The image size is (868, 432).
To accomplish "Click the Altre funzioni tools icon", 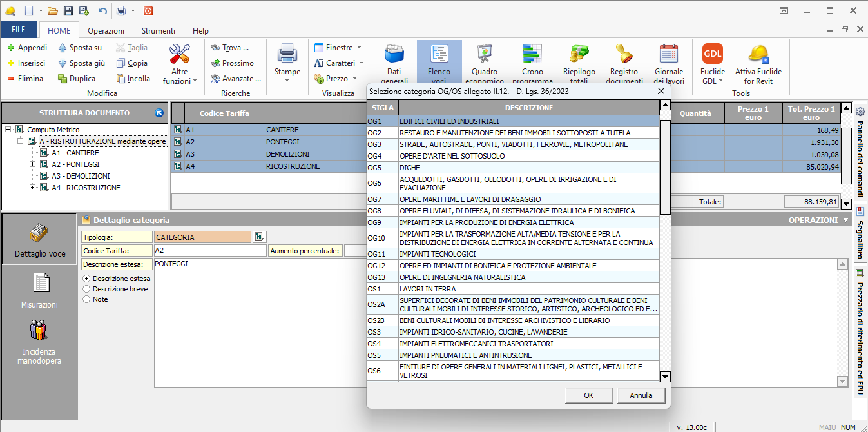I will pyautogui.click(x=180, y=55).
